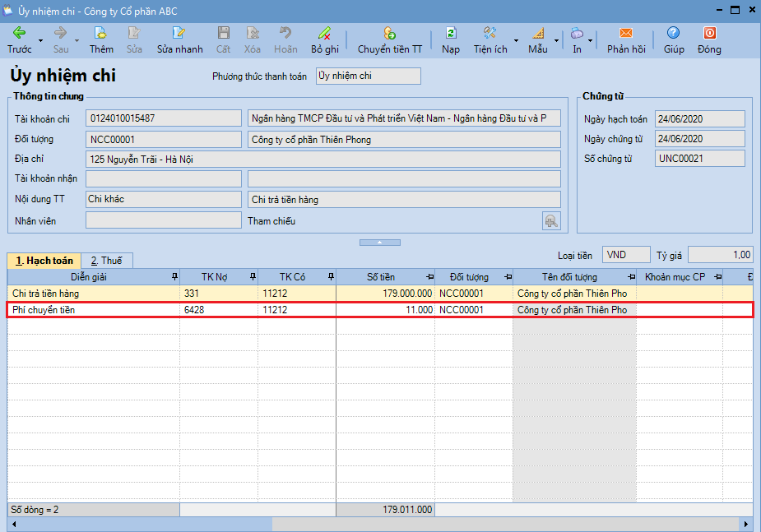Open the Trước dropdown arrow
The width and height of the screenshot is (761, 532).
pos(41,41)
